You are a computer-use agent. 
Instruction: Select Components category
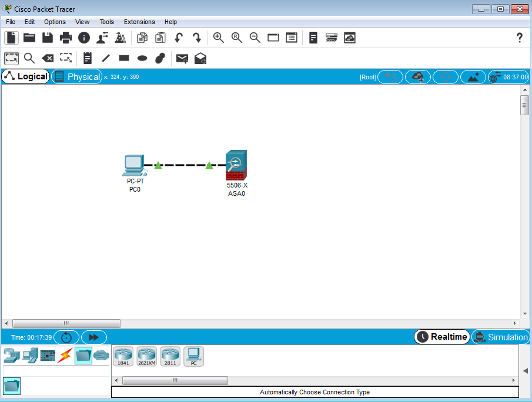(48, 356)
